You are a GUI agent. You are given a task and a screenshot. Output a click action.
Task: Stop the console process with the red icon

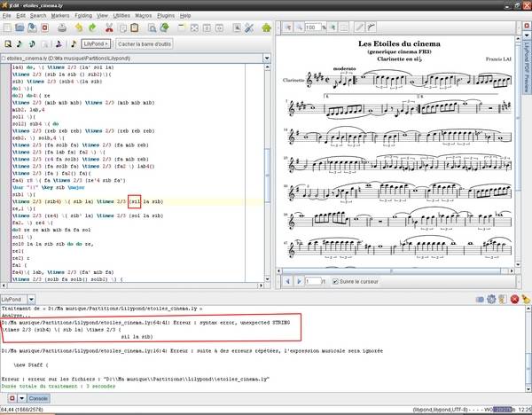coord(514,300)
